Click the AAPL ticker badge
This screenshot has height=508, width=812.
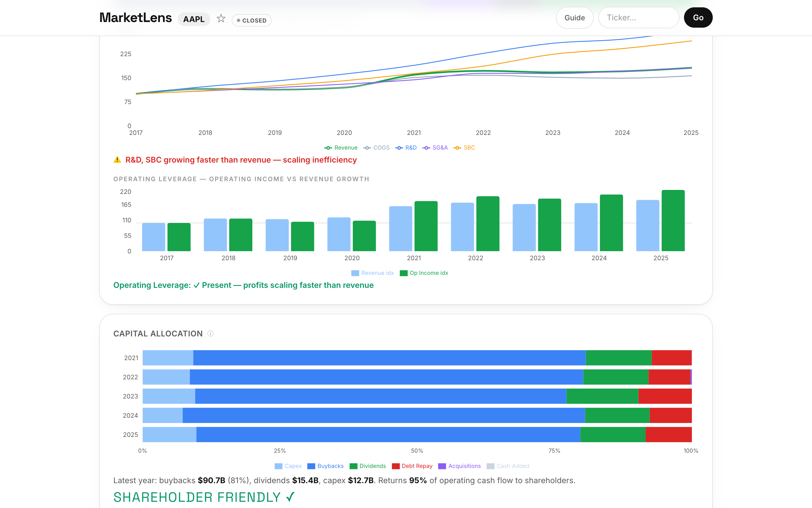click(x=194, y=19)
